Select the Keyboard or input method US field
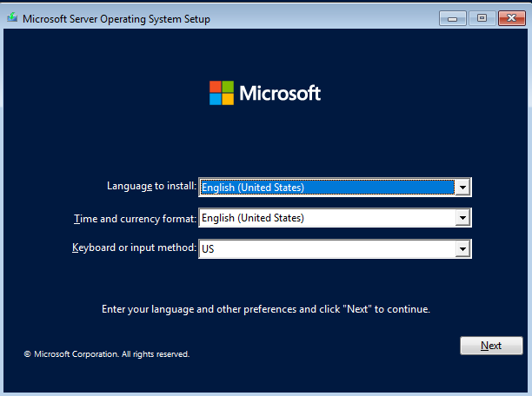532x396 pixels. point(335,249)
